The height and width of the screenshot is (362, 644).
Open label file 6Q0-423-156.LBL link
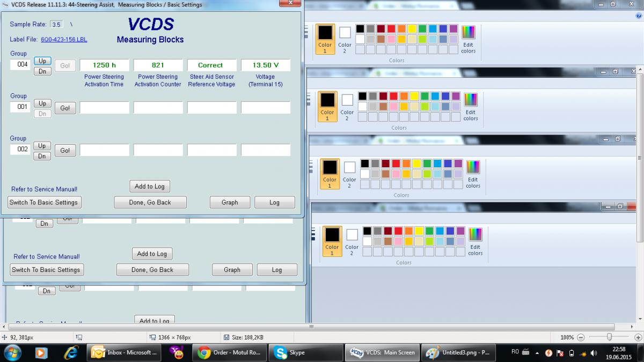point(64,40)
